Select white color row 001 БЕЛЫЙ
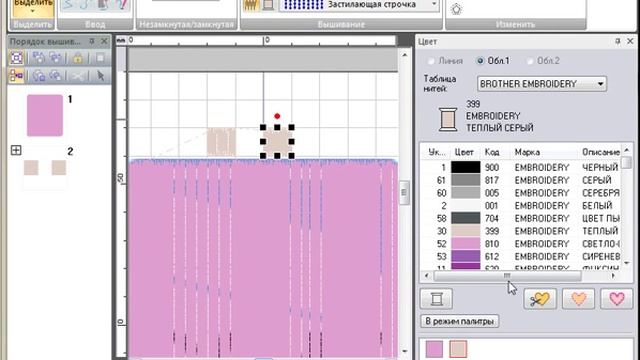The width and height of the screenshot is (640, 360). (520, 205)
